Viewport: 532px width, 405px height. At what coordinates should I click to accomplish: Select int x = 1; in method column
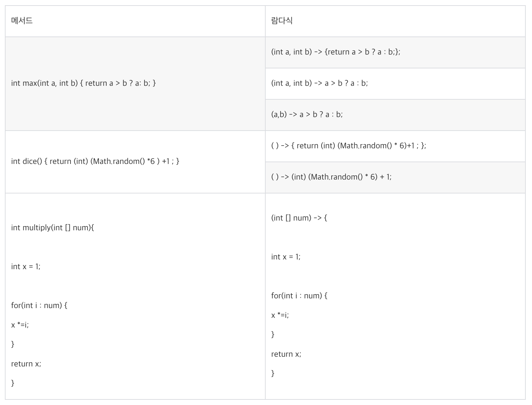[26, 266]
